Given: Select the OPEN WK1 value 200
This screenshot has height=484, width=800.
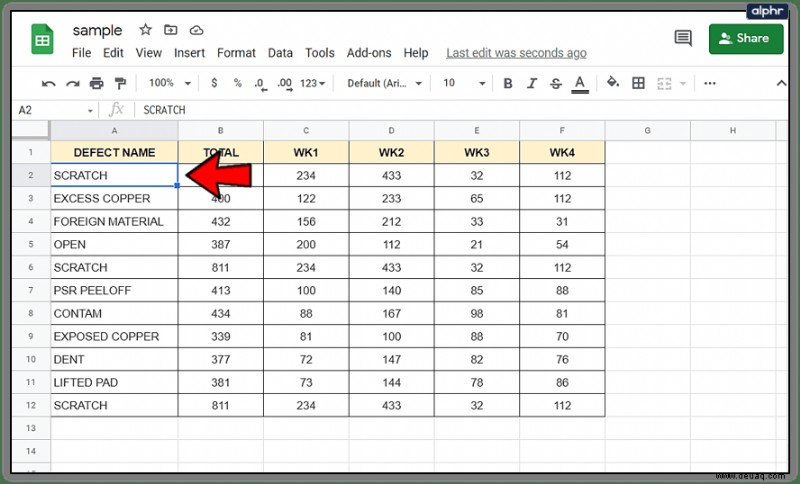Looking at the screenshot, I should [306, 244].
